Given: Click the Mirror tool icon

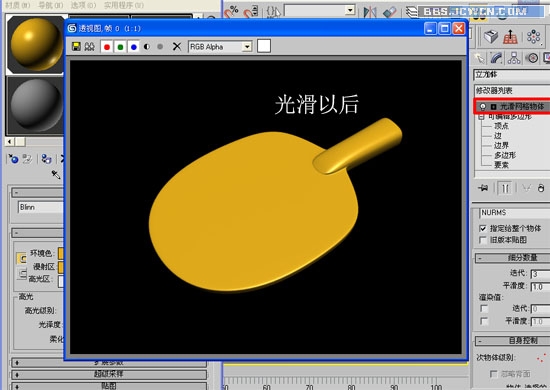Looking at the screenshot, I should tap(370, 12).
